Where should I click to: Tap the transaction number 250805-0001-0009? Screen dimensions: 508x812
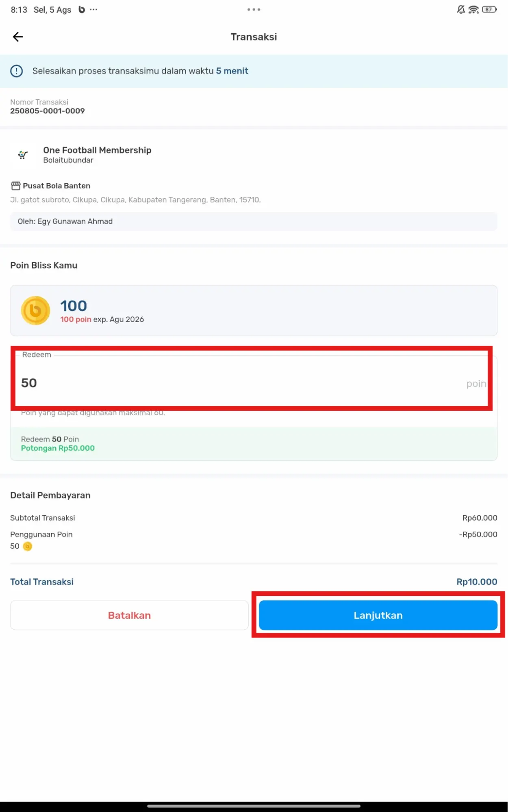pos(48,111)
